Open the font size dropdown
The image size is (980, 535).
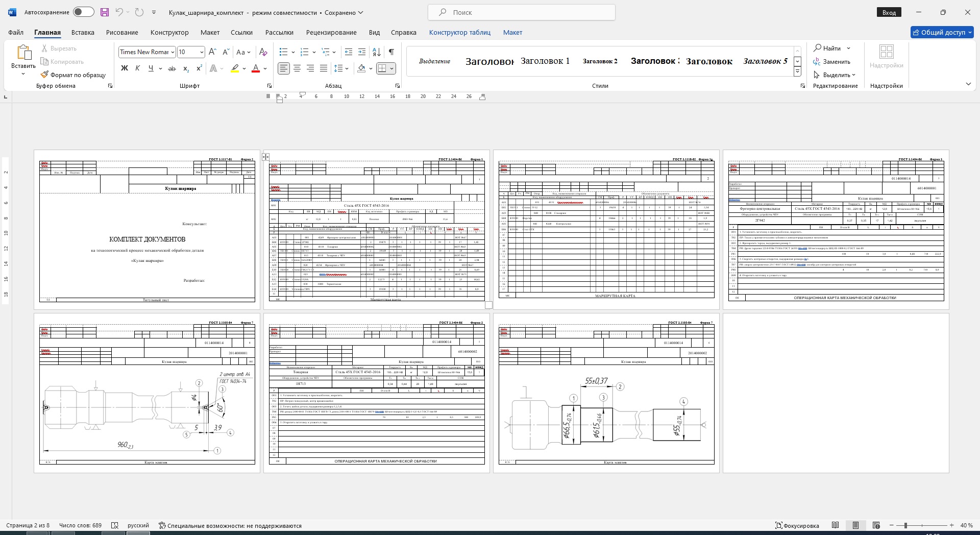202,52
